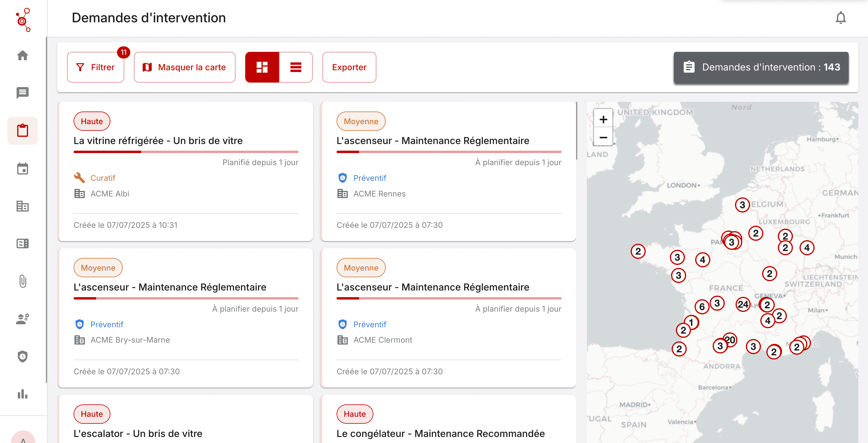The width and height of the screenshot is (868, 443).
Task: Open the Filtrer filter panel
Action: click(96, 67)
